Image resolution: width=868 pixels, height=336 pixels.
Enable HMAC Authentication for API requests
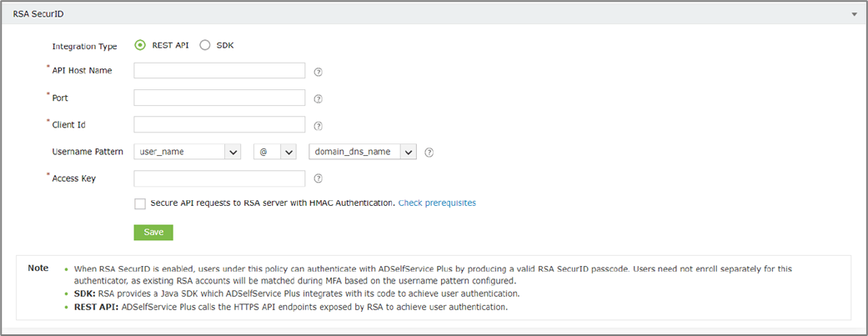point(140,203)
